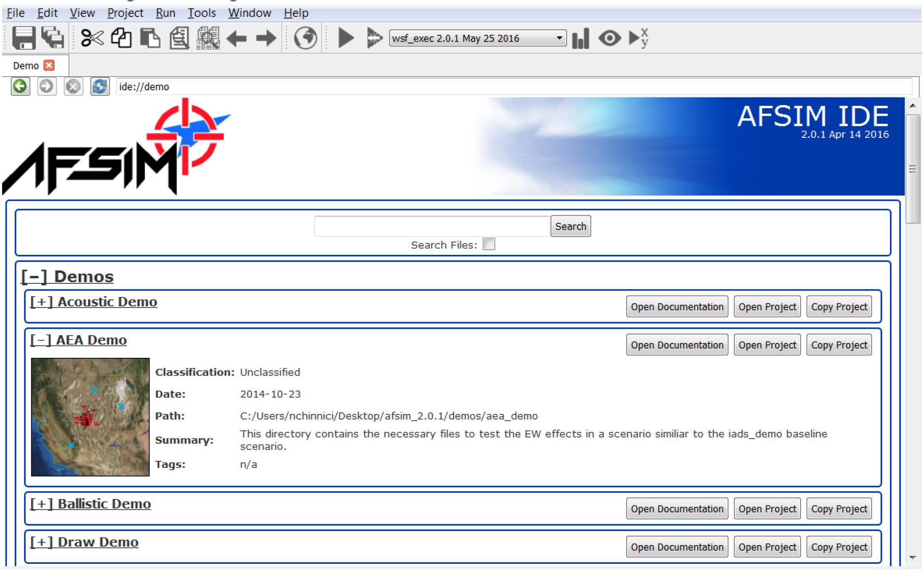This screenshot has width=924, height=571.
Task: Click the Save disk icon
Action: tap(23, 38)
